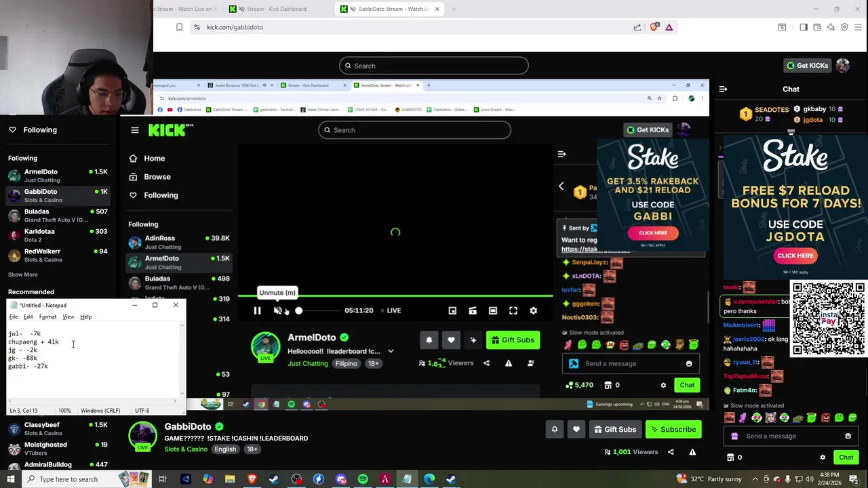Viewport: 868px width, 488px height.
Task: Open Notepad Edit menu
Action: pyautogui.click(x=28, y=317)
